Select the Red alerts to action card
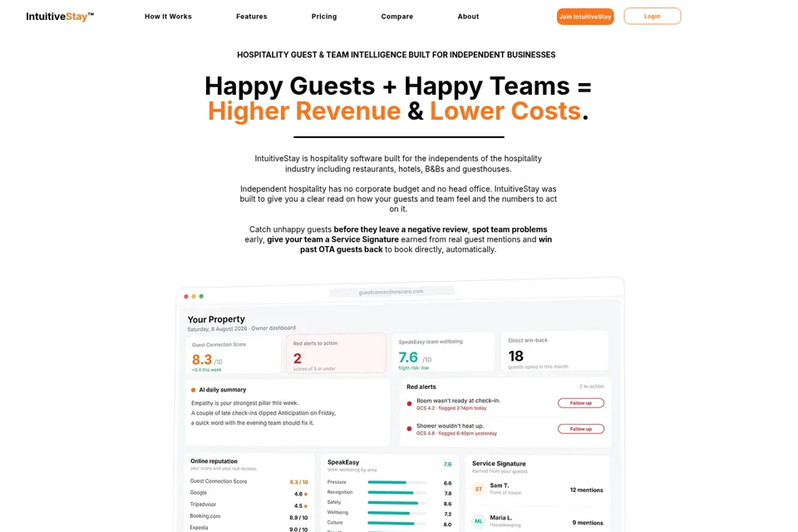This screenshot has height=532, width=798. click(x=336, y=354)
